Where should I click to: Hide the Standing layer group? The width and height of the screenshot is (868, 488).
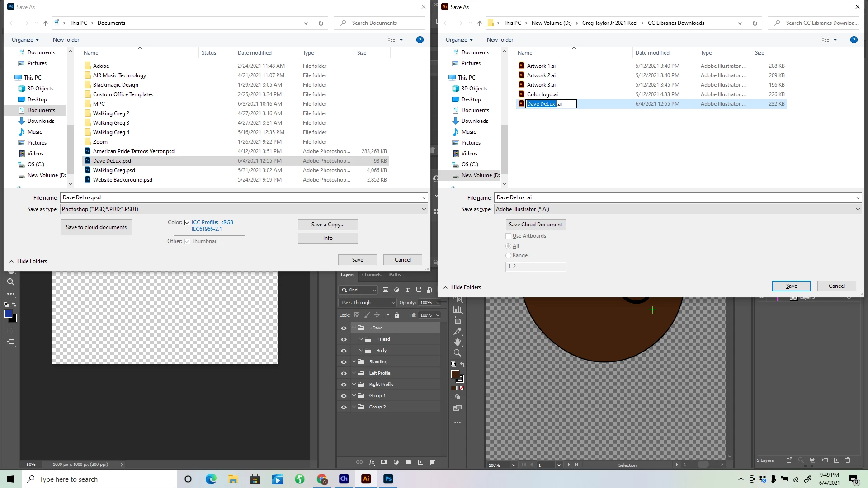[344, 362]
